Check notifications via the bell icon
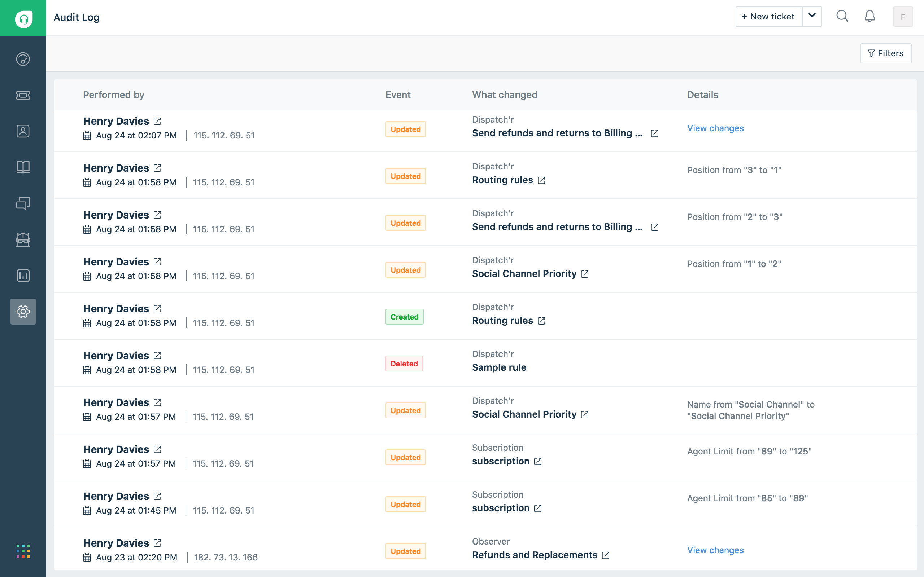924x577 pixels. tap(870, 17)
